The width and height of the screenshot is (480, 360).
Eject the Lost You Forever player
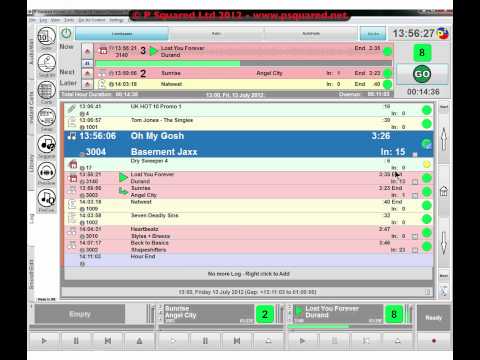[x=397, y=341]
